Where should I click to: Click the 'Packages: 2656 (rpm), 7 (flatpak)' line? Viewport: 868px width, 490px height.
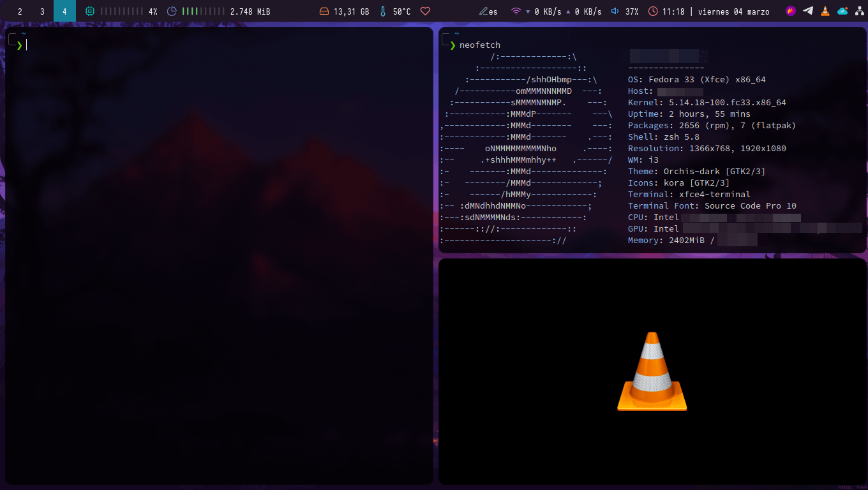[712, 126]
